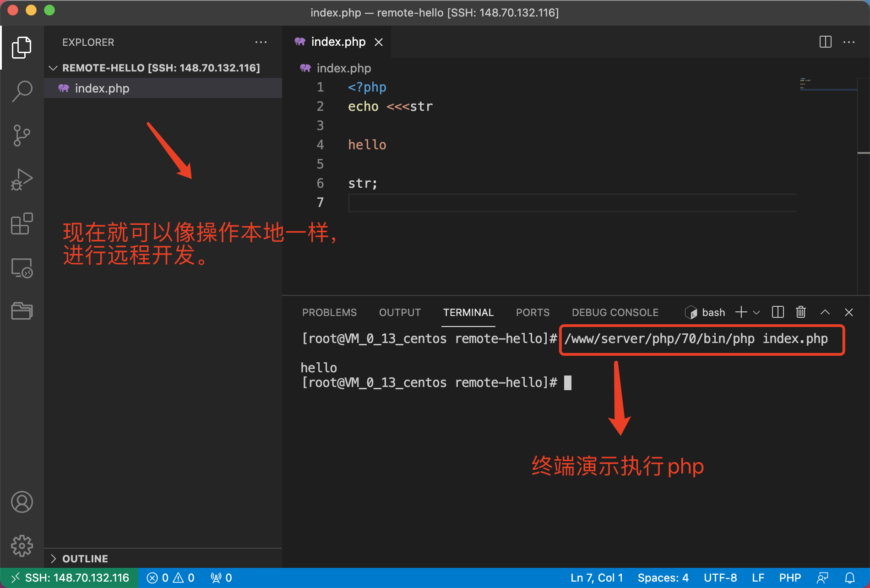Click the EXPLORER panel title
Image resolution: width=870 pixels, height=588 pixels.
click(88, 42)
